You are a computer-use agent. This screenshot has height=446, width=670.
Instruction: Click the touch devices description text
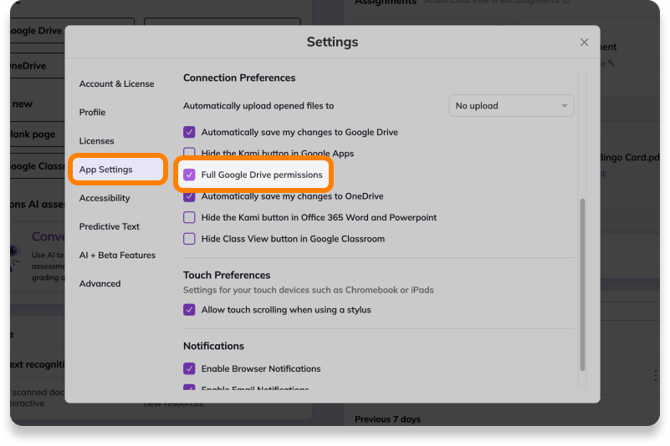[x=309, y=290]
